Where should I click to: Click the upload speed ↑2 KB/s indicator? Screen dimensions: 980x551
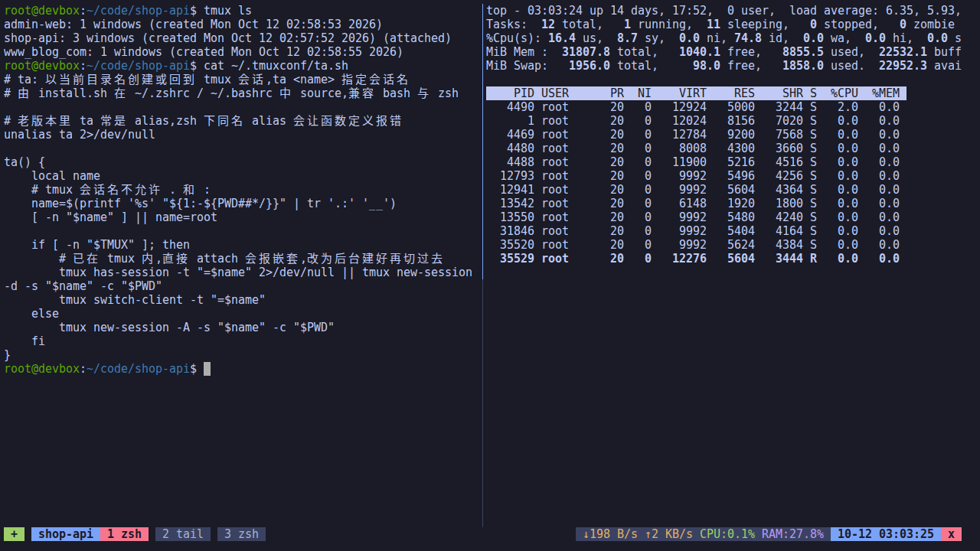pos(669,534)
